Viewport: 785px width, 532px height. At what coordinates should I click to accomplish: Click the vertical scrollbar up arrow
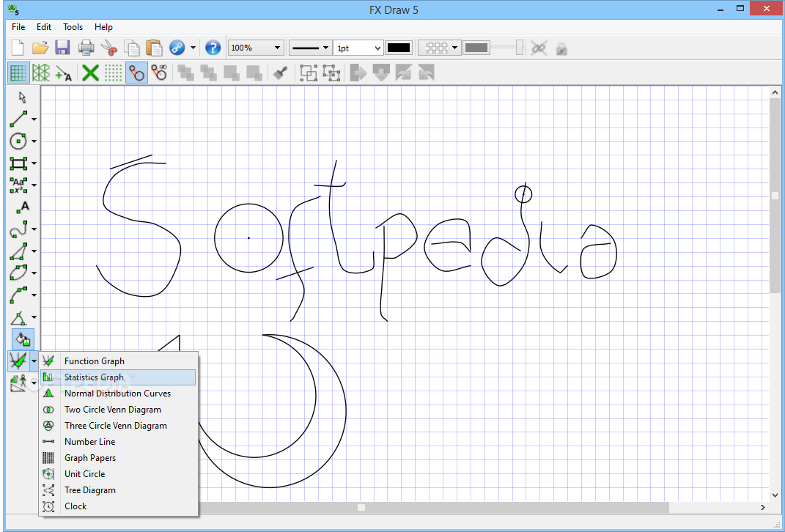(775, 92)
